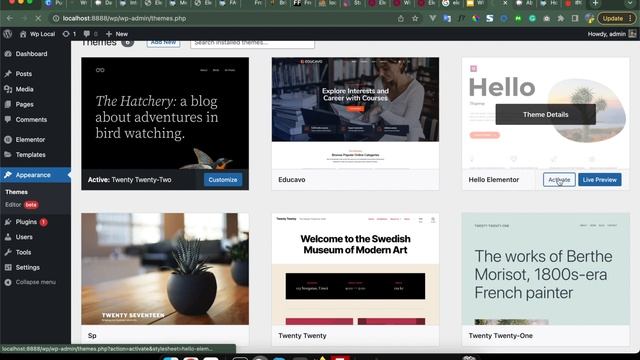This screenshot has width=640, height=360.
Task: Visit the Wp Local site home
Action: coord(38,34)
